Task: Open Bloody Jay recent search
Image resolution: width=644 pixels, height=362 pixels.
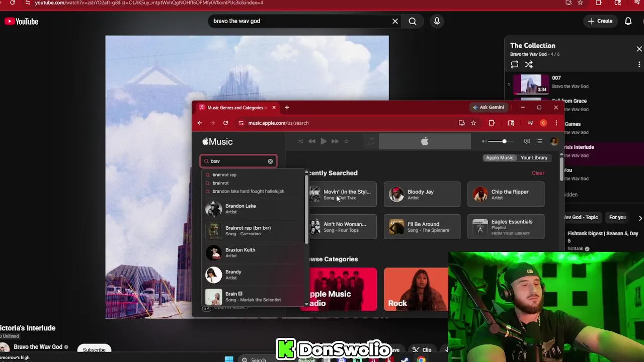Action: (x=422, y=194)
